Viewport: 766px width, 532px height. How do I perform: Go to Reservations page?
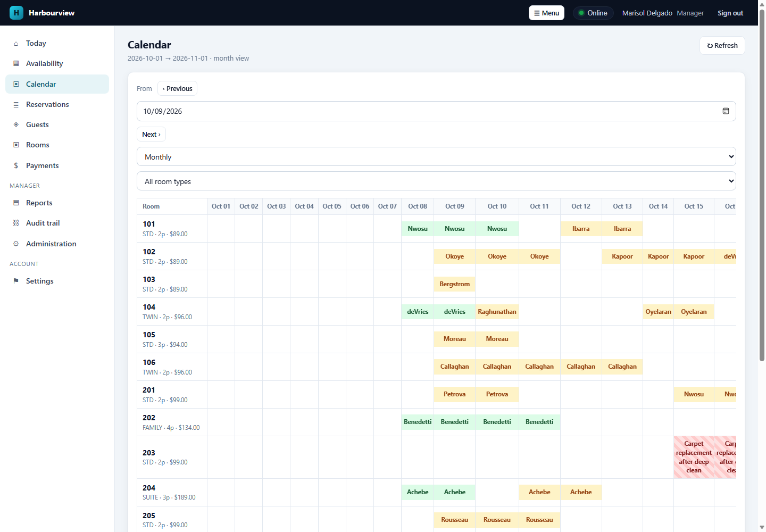[x=57, y=105]
